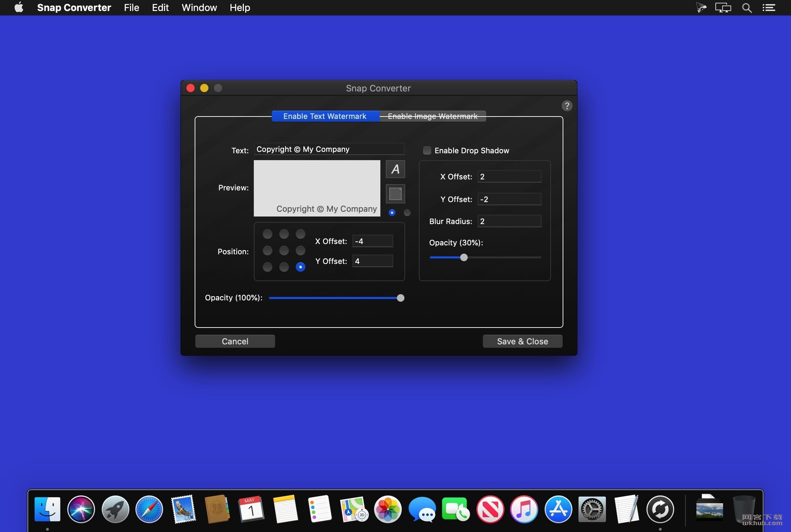Click the Blur Radius field
Image resolution: width=791 pixels, height=532 pixels.
pos(509,221)
